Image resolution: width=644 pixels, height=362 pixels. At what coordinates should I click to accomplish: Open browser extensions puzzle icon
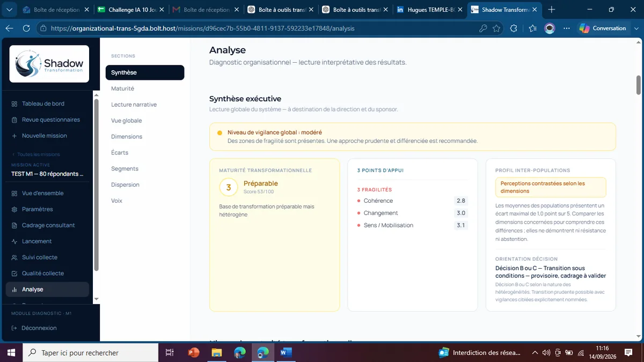[x=514, y=28]
